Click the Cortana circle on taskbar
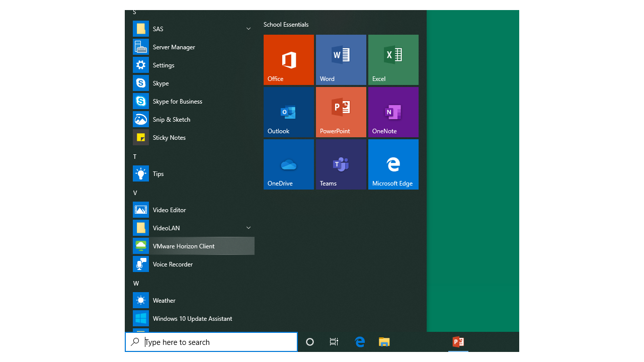 tap(310, 342)
